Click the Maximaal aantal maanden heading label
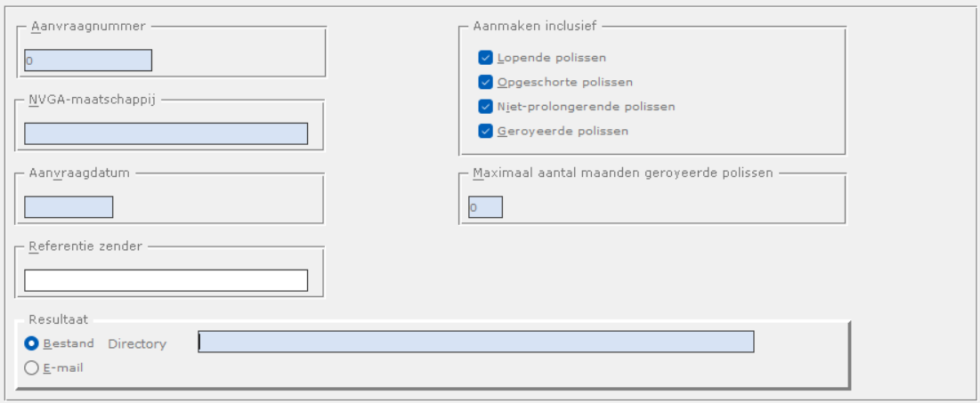Screen dimensions: 980x403 622,173
